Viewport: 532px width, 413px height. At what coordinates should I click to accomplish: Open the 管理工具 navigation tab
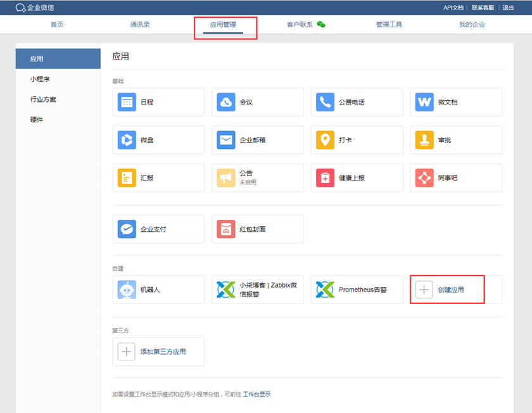[x=389, y=25]
